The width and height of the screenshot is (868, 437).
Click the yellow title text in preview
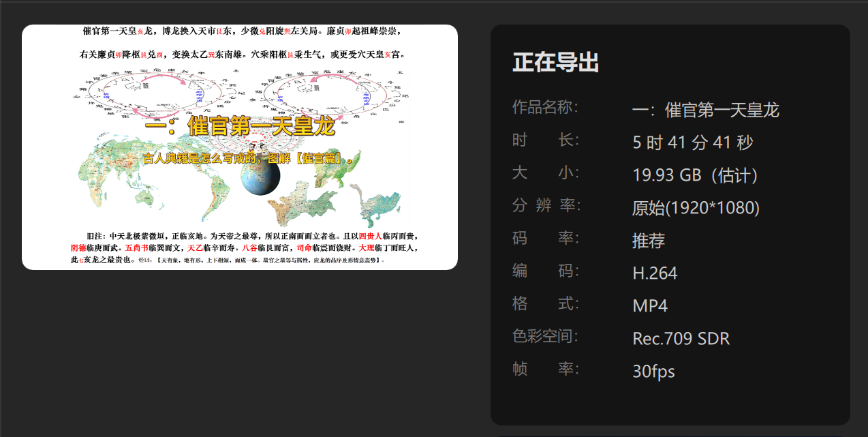tap(240, 127)
